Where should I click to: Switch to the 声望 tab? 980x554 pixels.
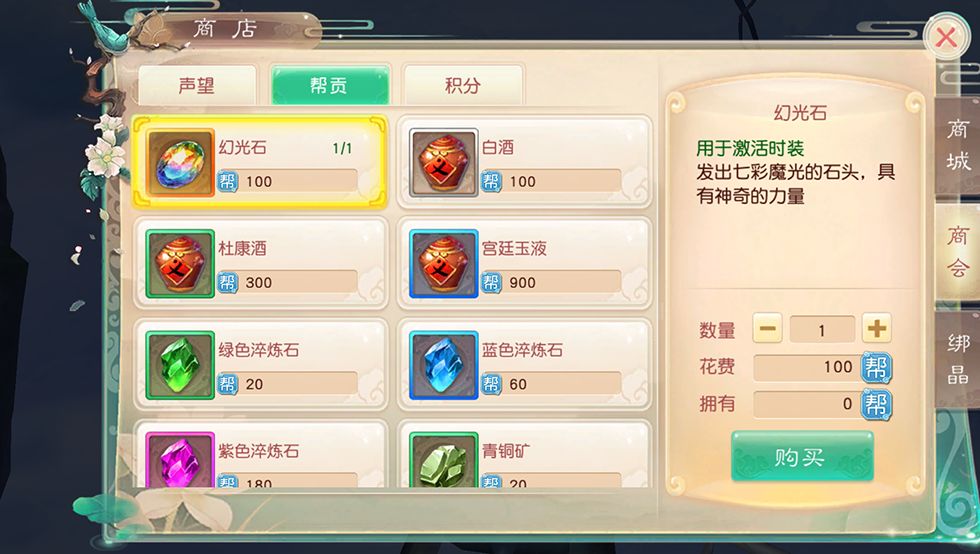[x=197, y=85]
